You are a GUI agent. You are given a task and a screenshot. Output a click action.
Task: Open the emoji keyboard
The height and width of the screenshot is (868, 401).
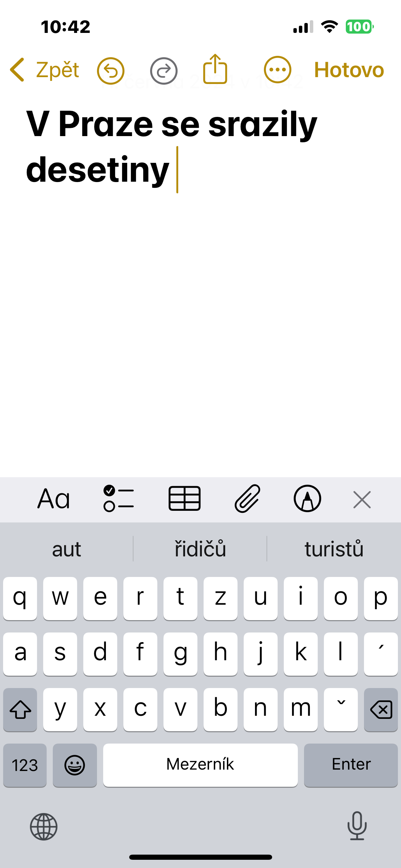pos(75,765)
